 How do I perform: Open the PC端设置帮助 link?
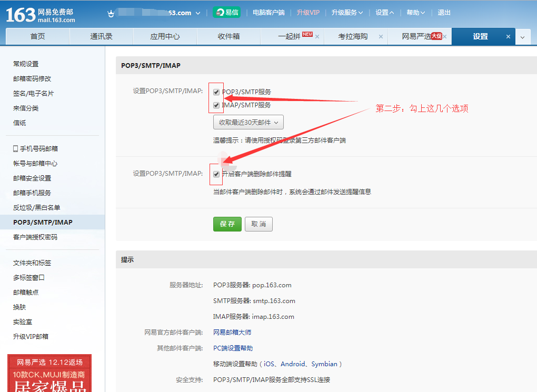pos(233,348)
